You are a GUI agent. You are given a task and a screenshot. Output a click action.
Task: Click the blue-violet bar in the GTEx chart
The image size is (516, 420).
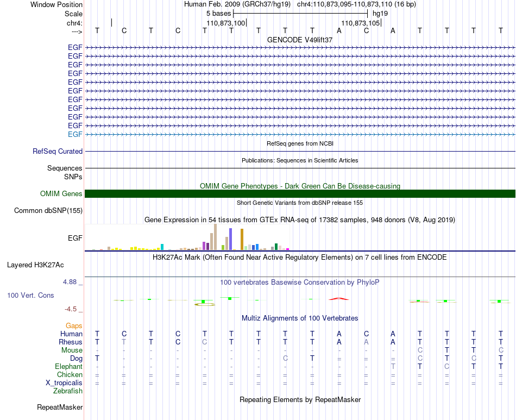(231, 239)
